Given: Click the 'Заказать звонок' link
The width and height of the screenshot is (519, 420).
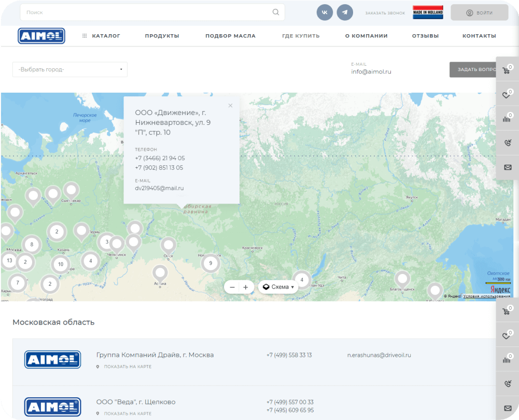Looking at the screenshot, I should click(x=385, y=13).
